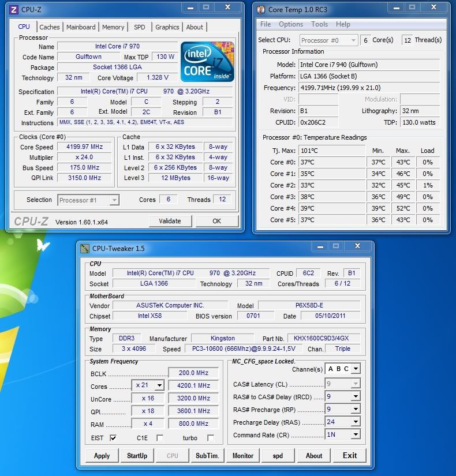Minimize the CPU-Tweaker window
The height and width of the screenshot is (476, 456).
[320, 246]
